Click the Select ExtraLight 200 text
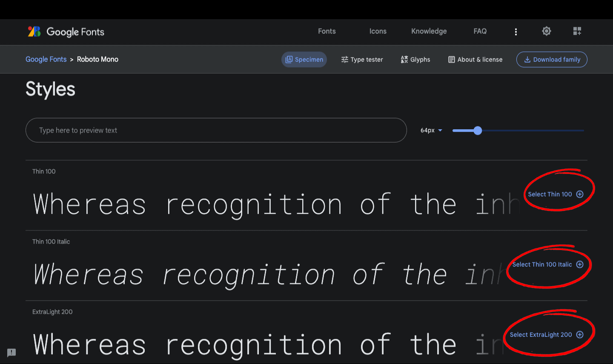This screenshot has width=613, height=364. [x=541, y=335]
